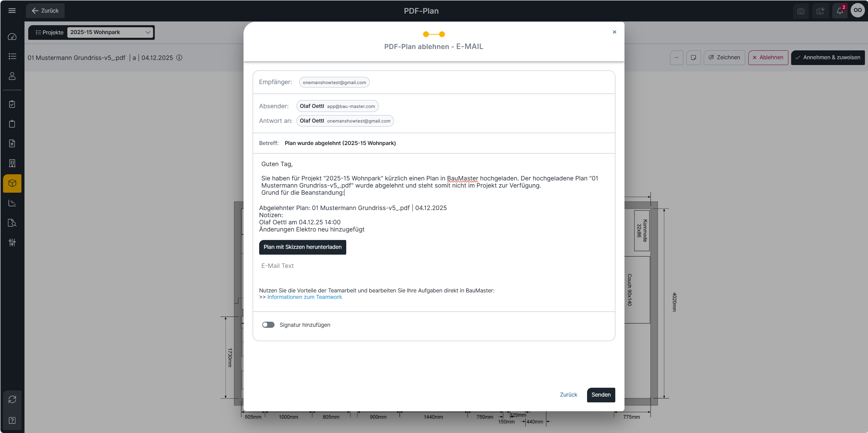Open the contacts person sidebar icon
The image size is (868, 433).
[x=12, y=76]
